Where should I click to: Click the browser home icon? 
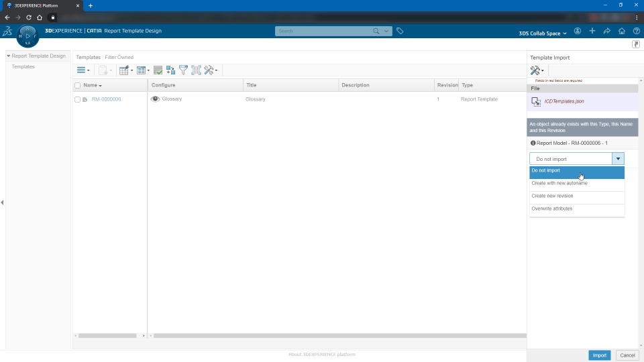click(40, 17)
